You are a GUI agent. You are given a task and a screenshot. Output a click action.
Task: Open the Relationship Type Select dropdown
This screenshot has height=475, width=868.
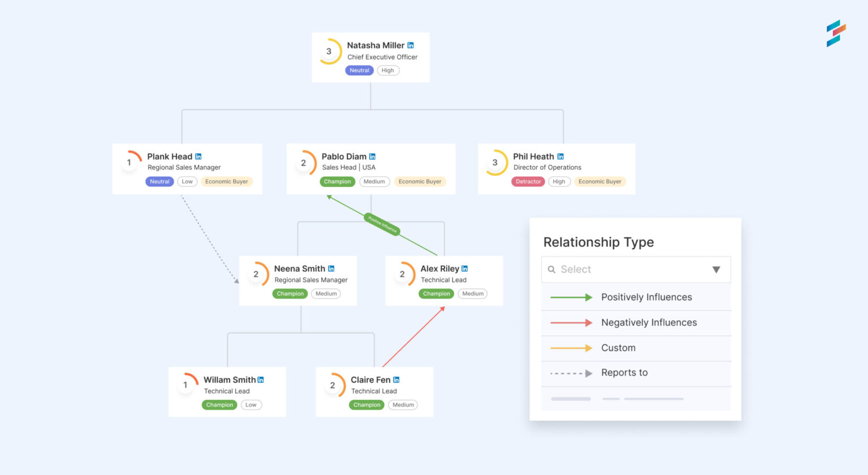pyautogui.click(x=635, y=269)
